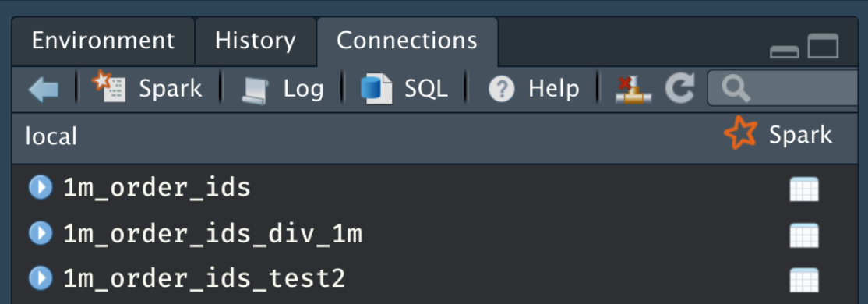
Task: Maximize the Connections pane
Action: pyautogui.click(x=823, y=46)
